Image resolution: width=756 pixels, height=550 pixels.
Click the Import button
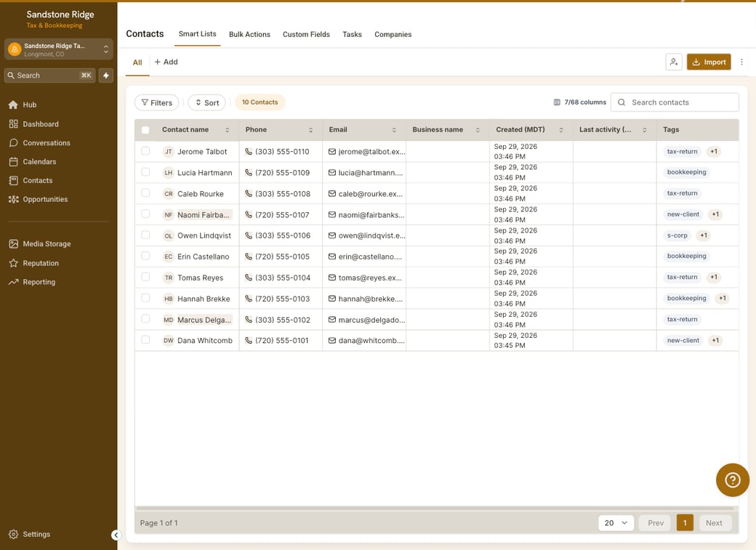[709, 62]
